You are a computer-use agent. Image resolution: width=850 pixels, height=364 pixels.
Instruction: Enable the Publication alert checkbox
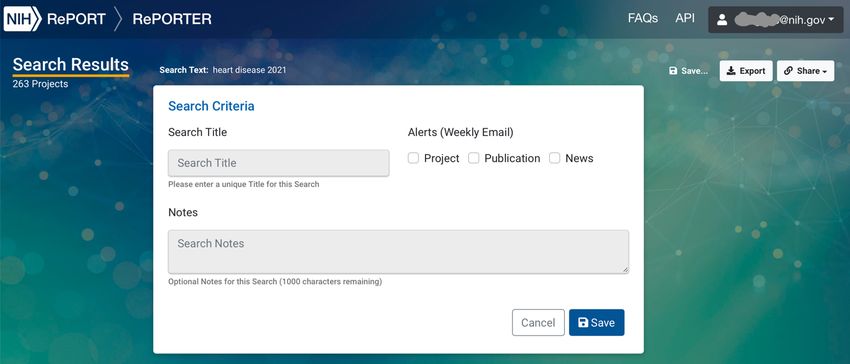coord(474,158)
